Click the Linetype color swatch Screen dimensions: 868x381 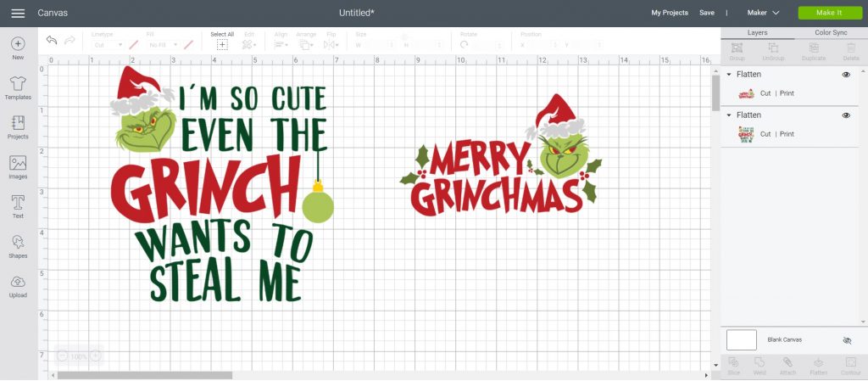(x=133, y=45)
